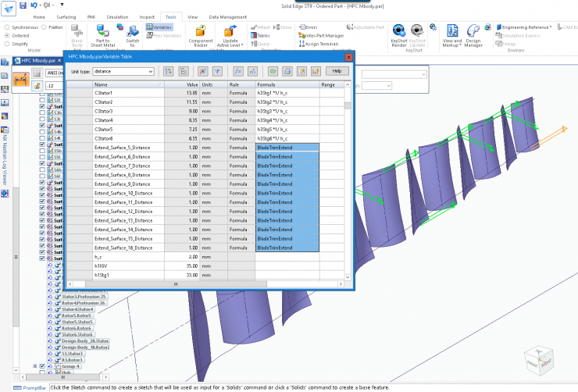Launch KeyShot Render
578x392 pixels.
[399, 36]
